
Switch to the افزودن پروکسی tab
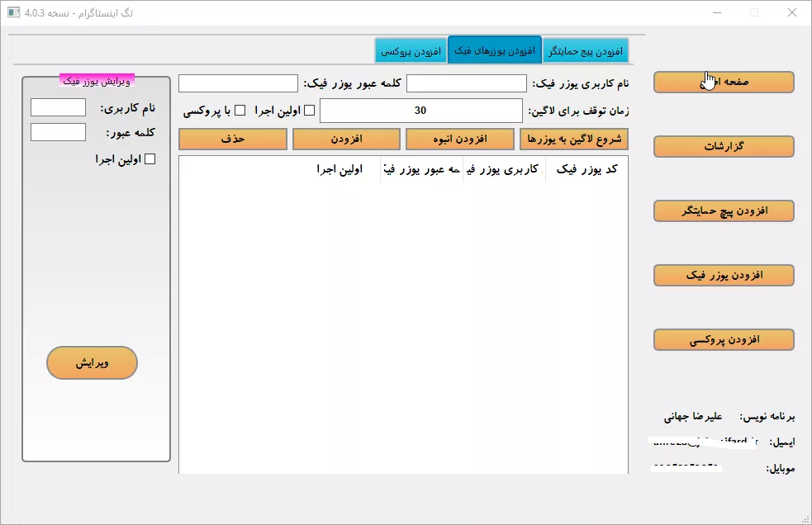[411, 51]
